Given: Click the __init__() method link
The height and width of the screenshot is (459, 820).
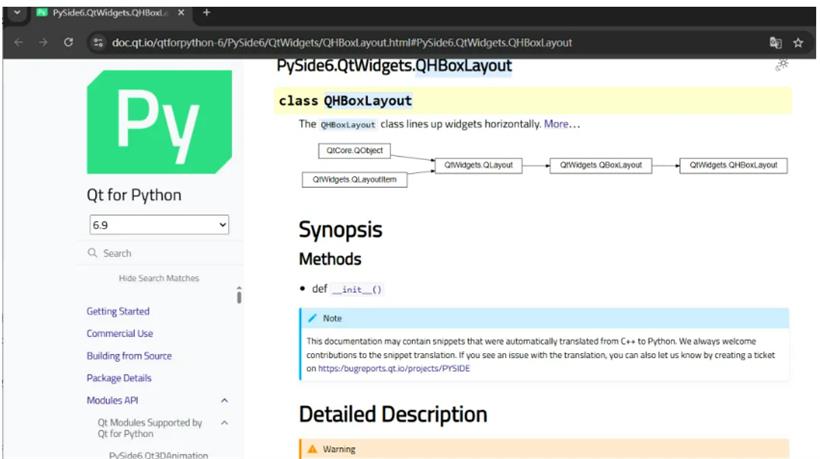Looking at the screenshot, I should (357, 290).
